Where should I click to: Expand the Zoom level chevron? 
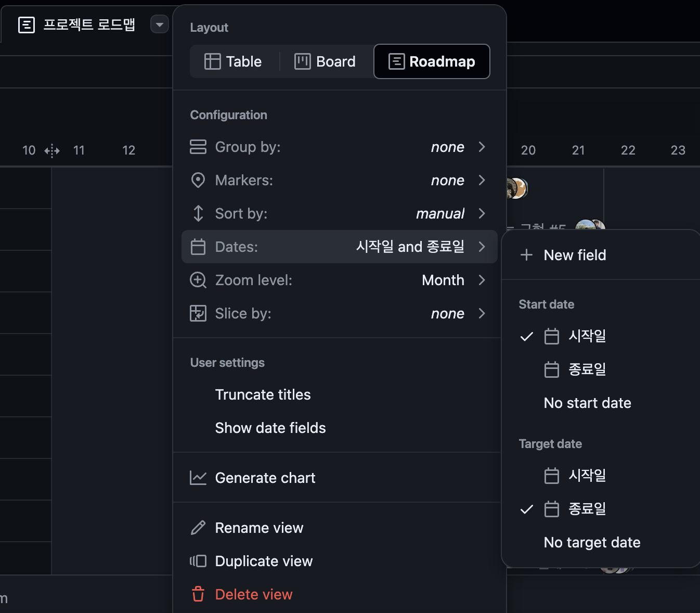(x=482, y=280)
